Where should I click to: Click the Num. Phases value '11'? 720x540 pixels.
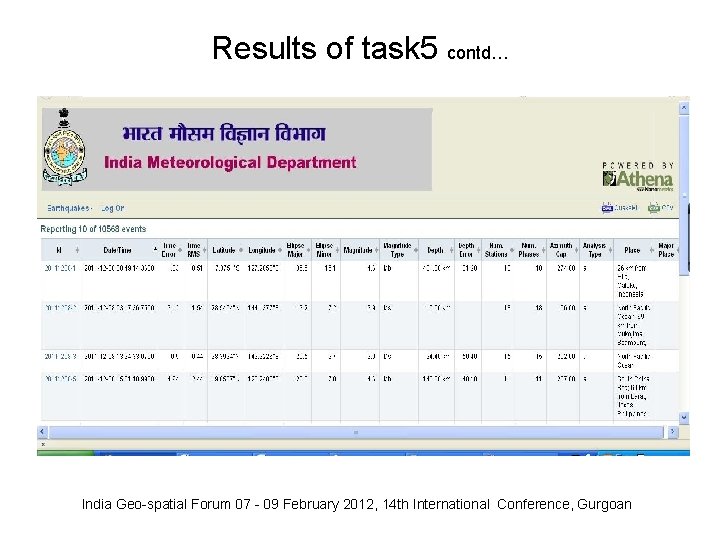point(539,379)
